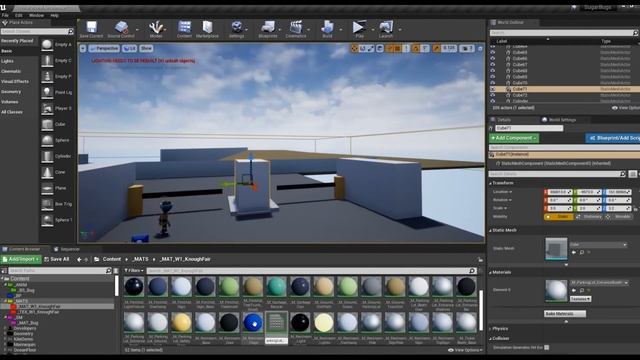
Task: Open the Element 0 material dropdown
Action: coord(599,282)
